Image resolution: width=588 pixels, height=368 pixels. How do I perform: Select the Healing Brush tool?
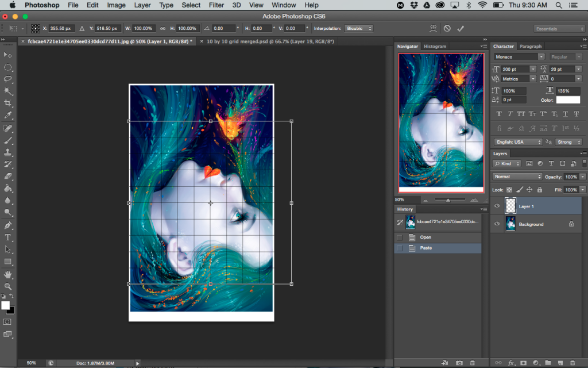pyautogui.click(x=7, y=128)
